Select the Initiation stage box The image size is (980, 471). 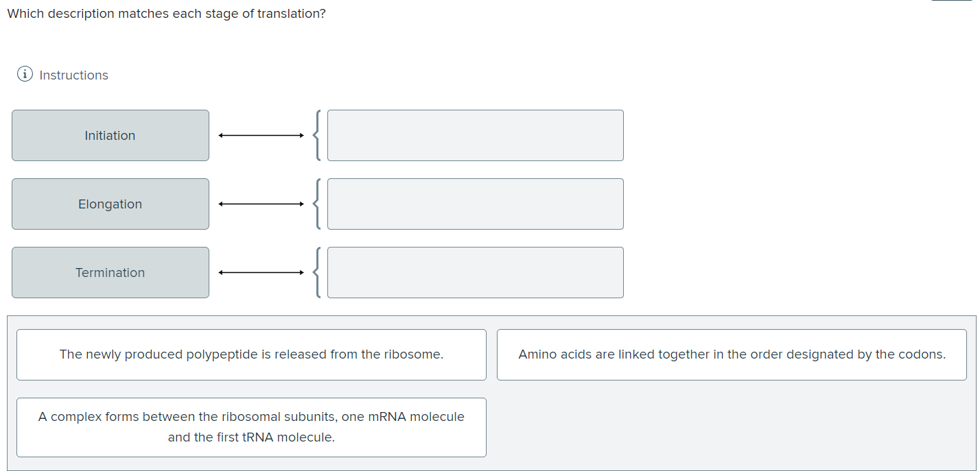[110, 135]
